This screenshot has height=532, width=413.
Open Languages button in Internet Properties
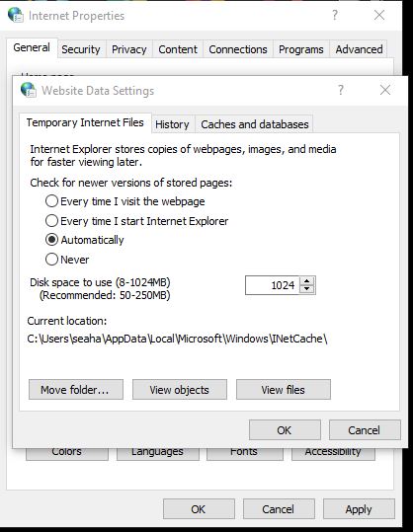point(158,454)
